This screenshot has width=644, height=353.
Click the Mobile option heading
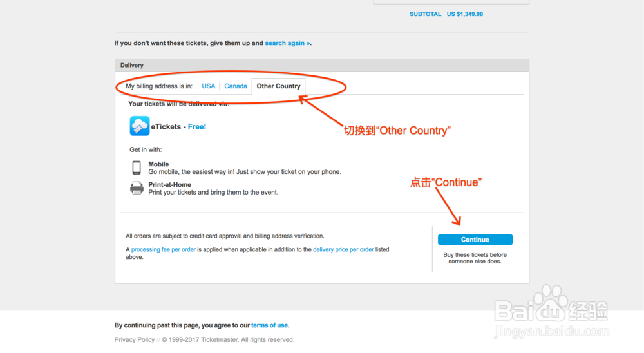click(158, 164)
